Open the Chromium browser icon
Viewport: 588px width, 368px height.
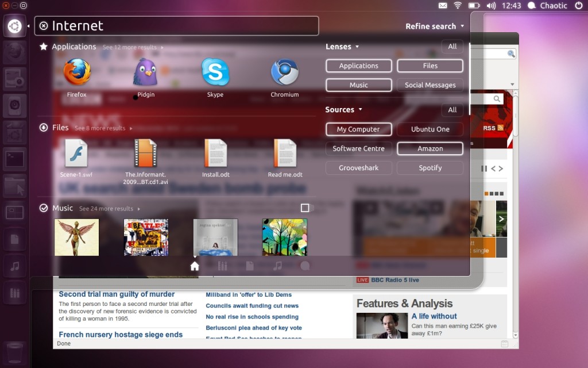(284, 73)
